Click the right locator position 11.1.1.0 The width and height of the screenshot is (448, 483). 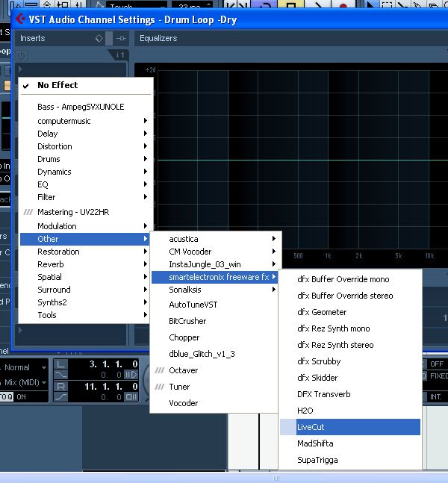tap(111, 386)
